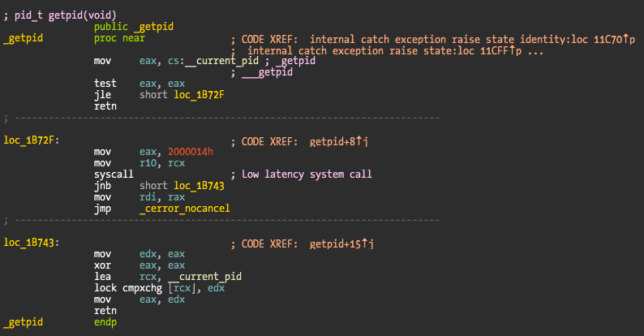644x336 pixels.
Task: Click the syscall mnemonic
Action: (114, 174)
